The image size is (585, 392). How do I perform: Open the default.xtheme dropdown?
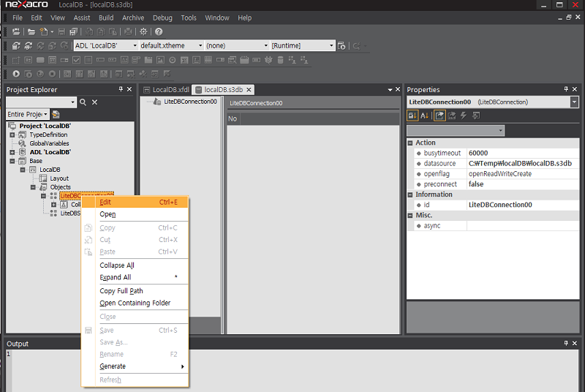click(200, 45)
